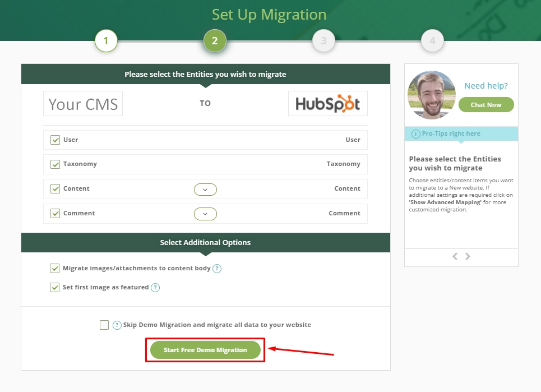The image size is (541, 392).
Task: Uncheck the Taxonomy entity checkbox
Action: click(x=55, y=164)
